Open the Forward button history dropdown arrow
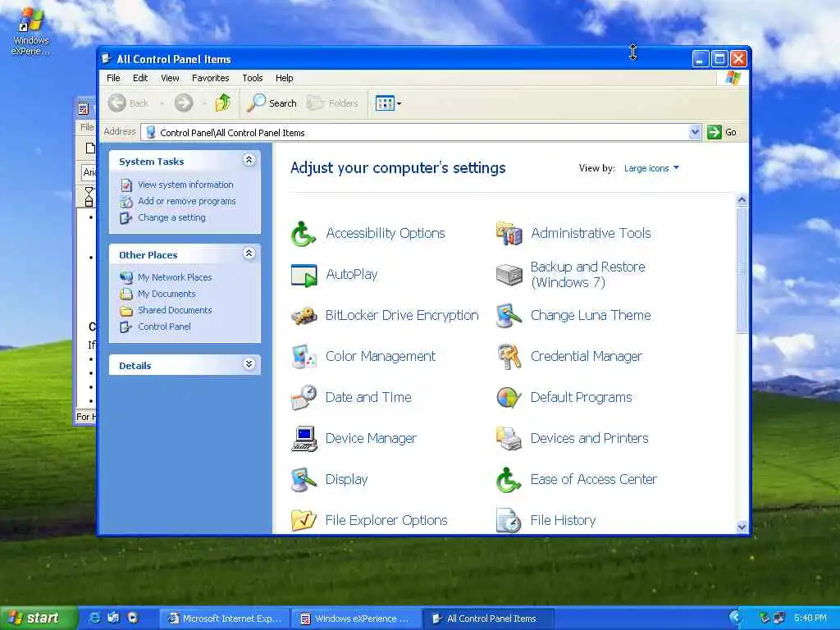 pos(204,103)
